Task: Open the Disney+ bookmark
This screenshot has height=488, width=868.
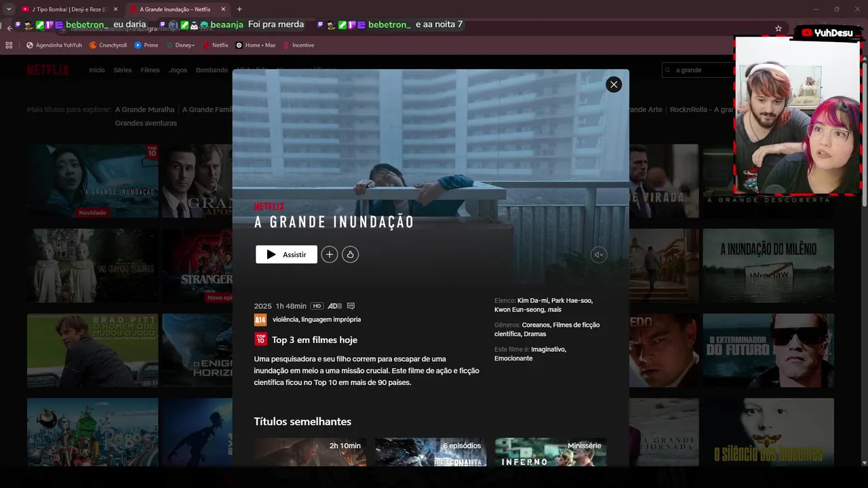Action: click(x=180, y=45)
